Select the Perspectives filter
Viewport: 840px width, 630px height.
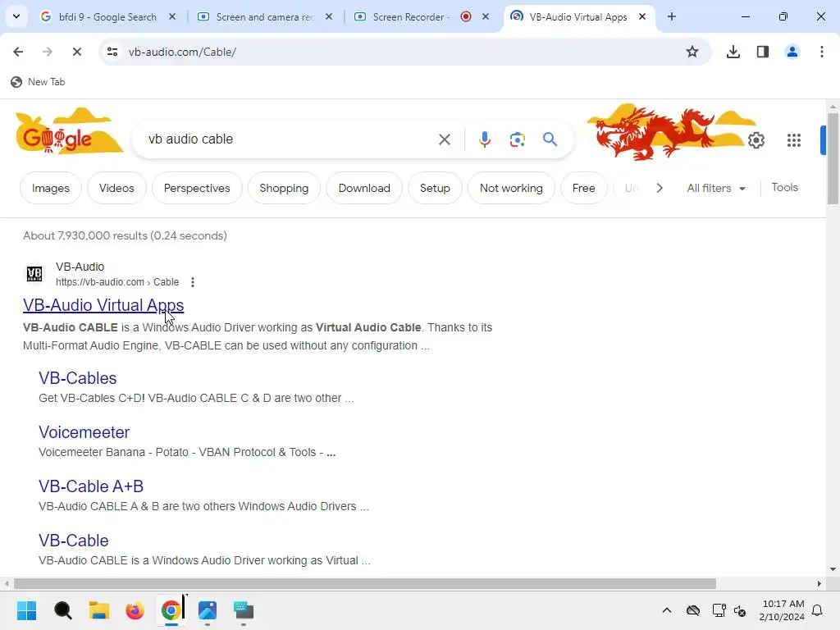197,188
